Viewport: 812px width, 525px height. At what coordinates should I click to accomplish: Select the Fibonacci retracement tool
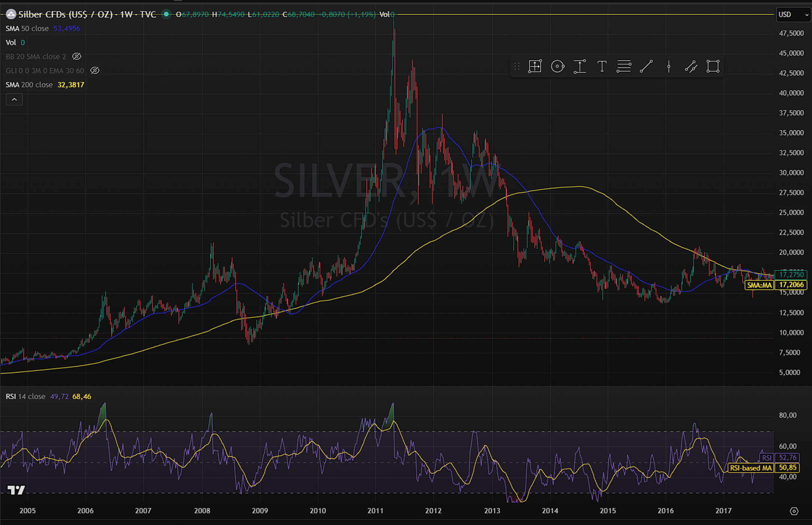click(624, 67)
